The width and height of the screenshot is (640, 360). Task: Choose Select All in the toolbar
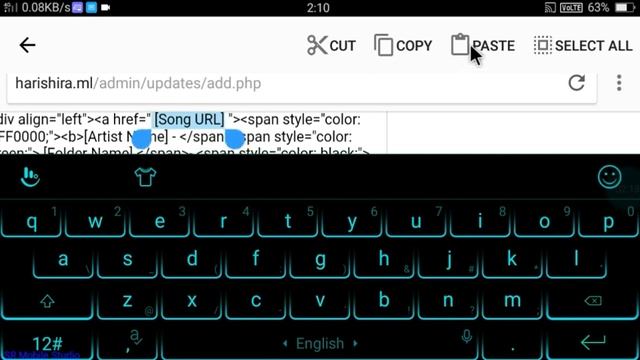pyautogui.click(x=583, y=45)
